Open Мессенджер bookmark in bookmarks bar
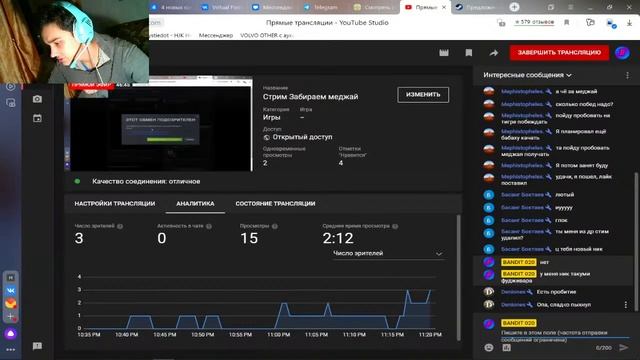640x360 pixels. point(216,36)
